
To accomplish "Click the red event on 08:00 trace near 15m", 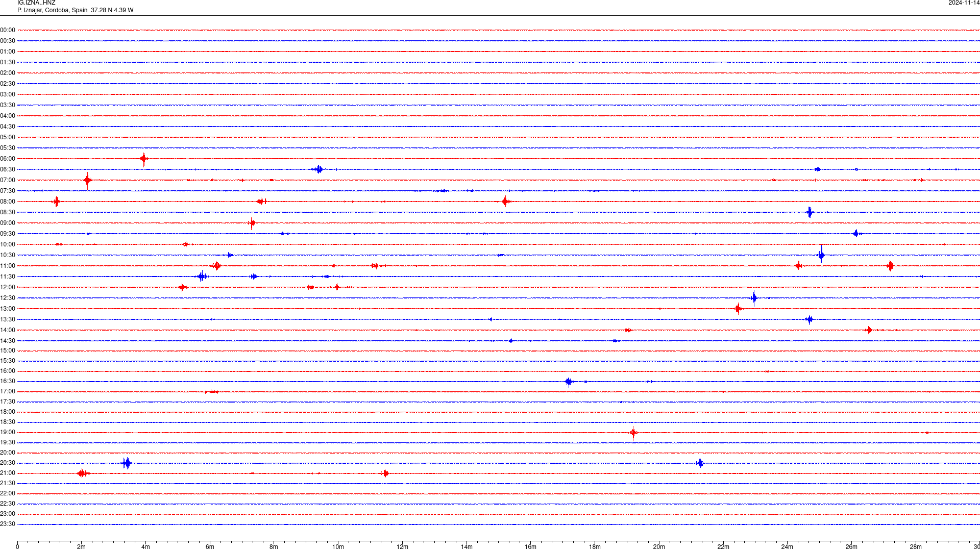I will [505, 202].
